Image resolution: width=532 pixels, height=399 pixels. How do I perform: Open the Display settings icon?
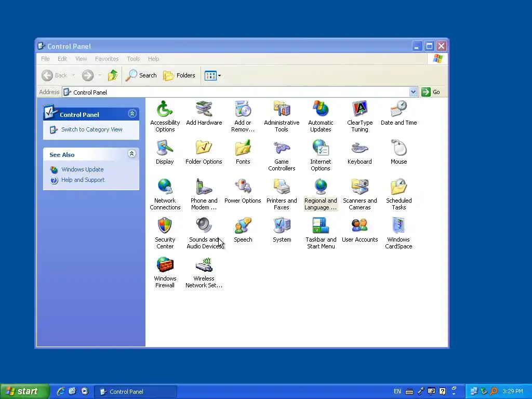click(x=165, y=152)
